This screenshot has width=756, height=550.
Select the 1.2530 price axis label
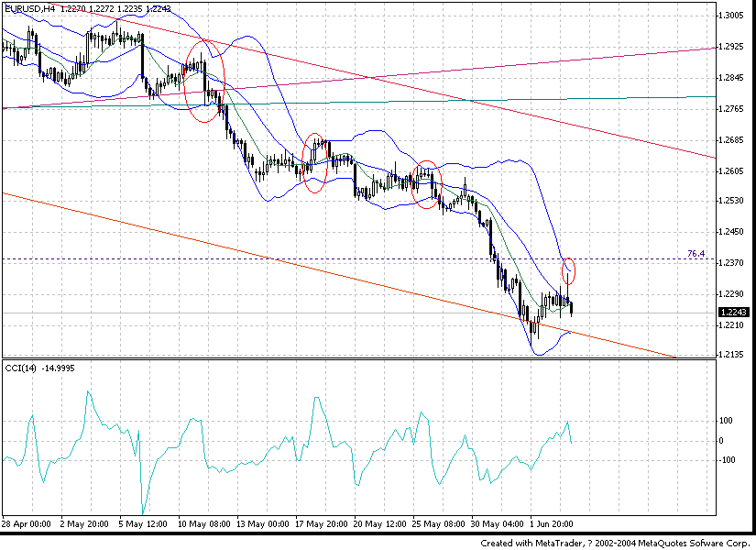click(731, 200)
